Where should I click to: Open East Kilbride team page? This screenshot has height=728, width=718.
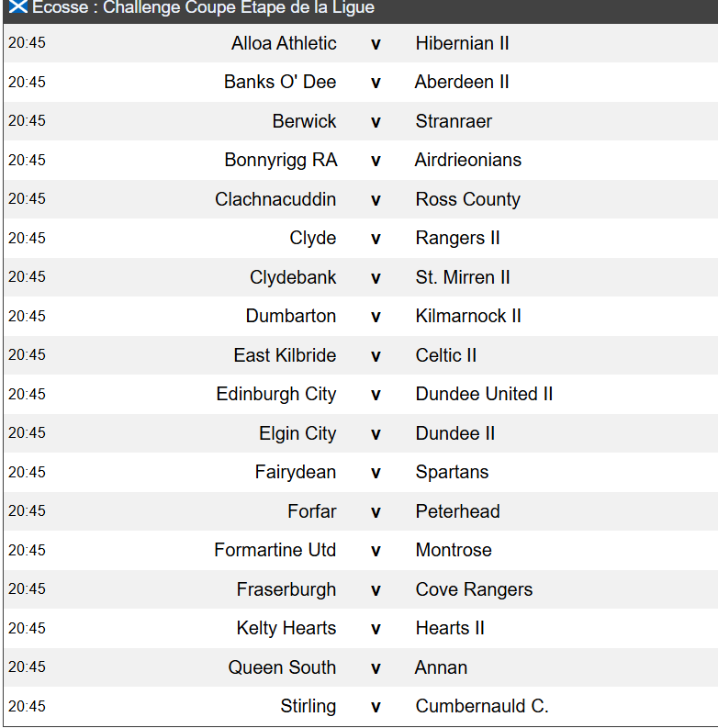coord(285,355)
